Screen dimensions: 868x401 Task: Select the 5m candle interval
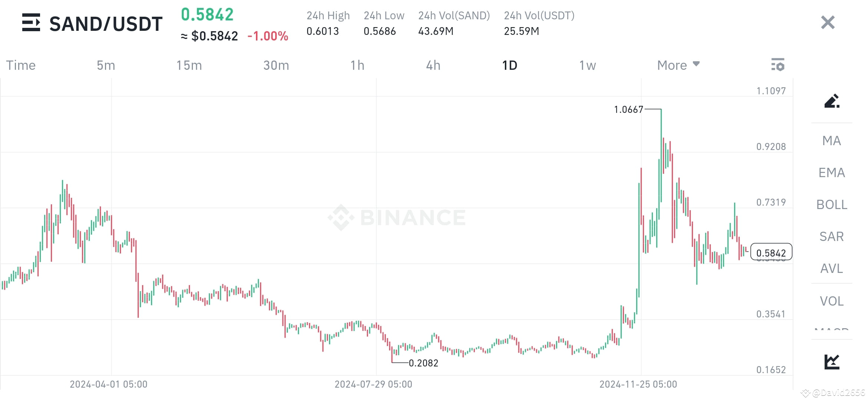click(105, 65)
